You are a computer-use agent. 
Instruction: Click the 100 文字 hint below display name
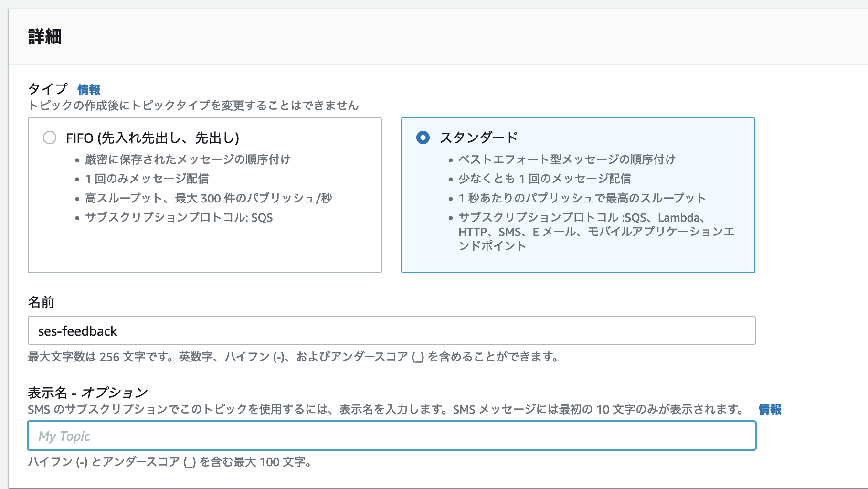(x=169, y=462)
